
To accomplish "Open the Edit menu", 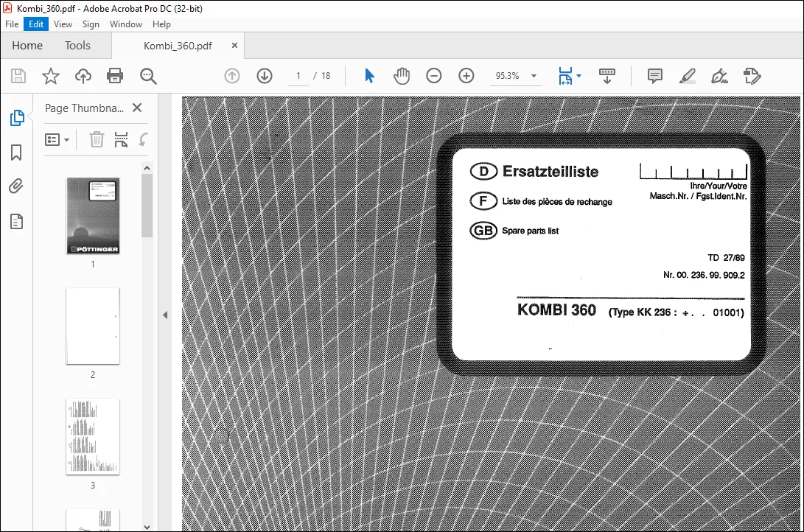I will [x=36, y=24].
